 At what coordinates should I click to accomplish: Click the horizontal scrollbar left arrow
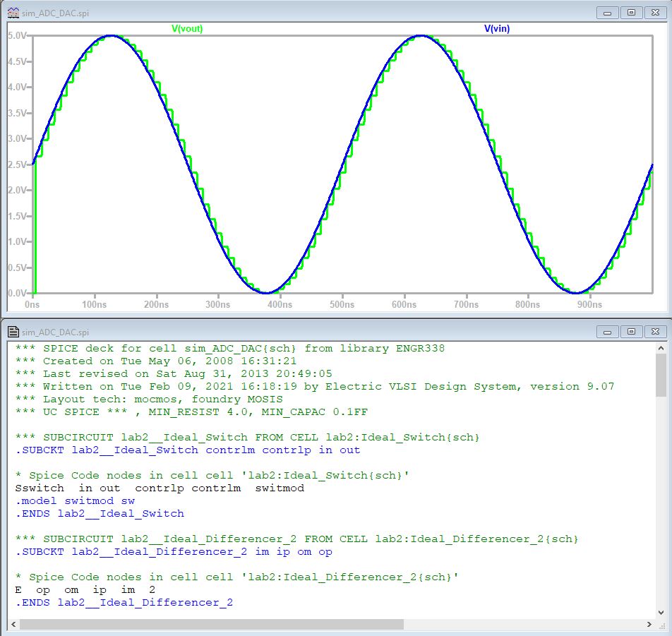(x=13, y=625)
